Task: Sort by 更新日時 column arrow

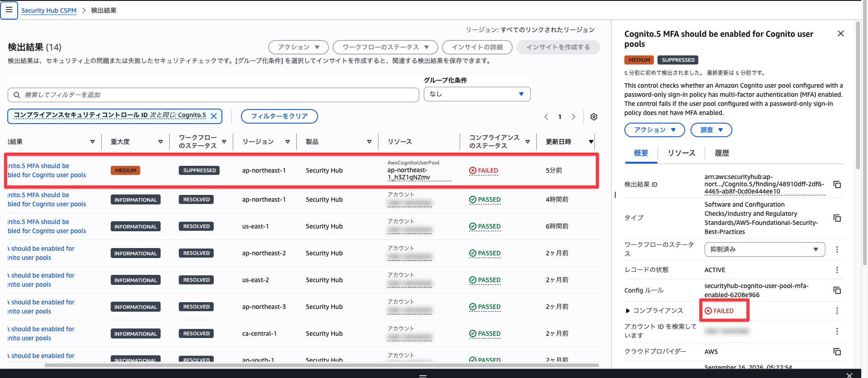Action: click(x=591, y=142)
